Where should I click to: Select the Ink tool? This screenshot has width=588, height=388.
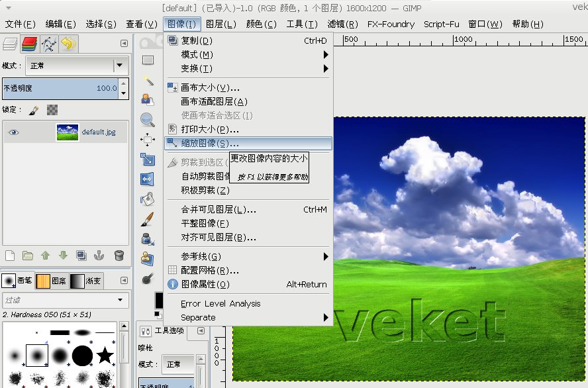[148, 239]
